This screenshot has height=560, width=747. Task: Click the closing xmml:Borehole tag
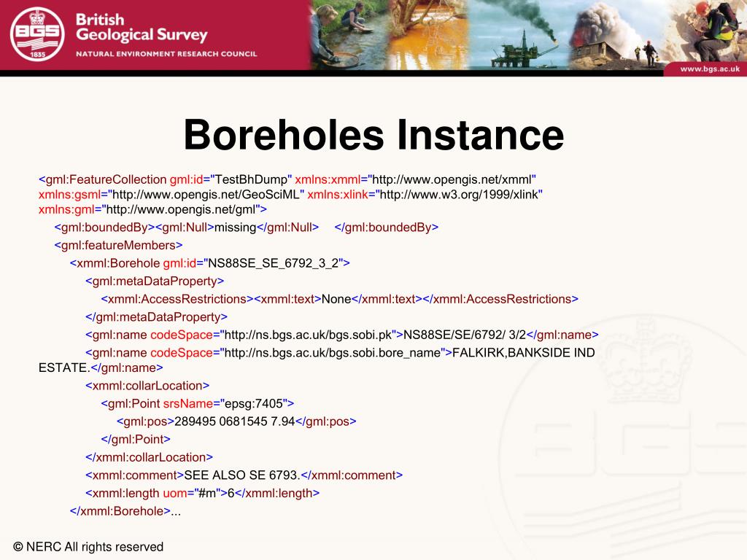120,511
